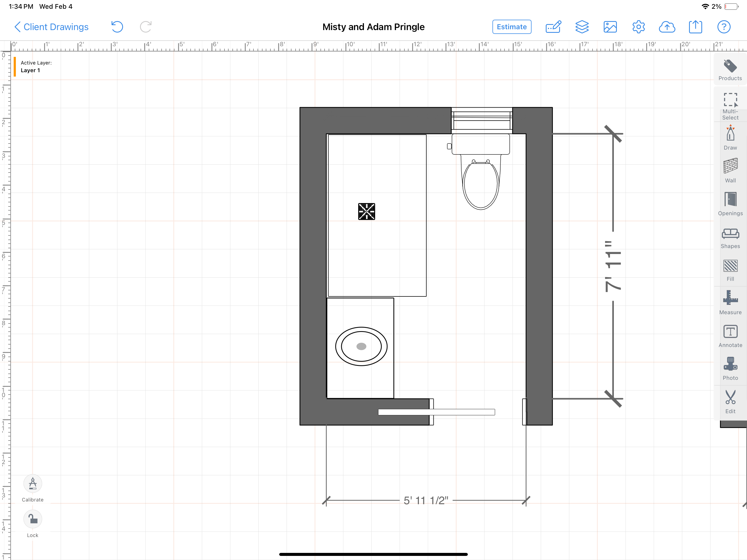Undo the last action
The image size is (747, 560).
tap(117, 27)
